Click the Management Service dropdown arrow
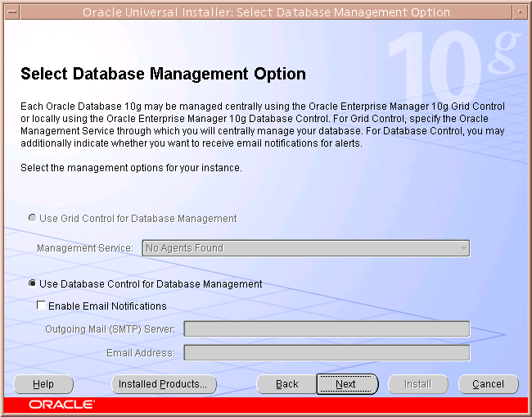This screenshot has width=532, height=417. [x=463, y=248]
